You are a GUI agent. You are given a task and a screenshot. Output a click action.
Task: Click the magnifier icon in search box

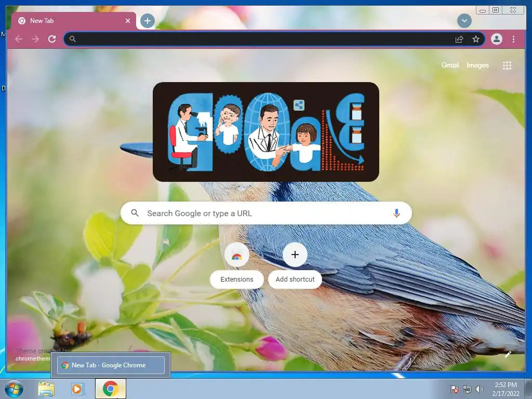point(135,213)
